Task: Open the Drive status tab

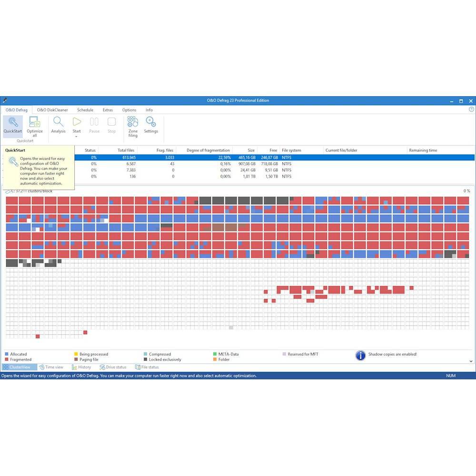Action: pos(113,367)
